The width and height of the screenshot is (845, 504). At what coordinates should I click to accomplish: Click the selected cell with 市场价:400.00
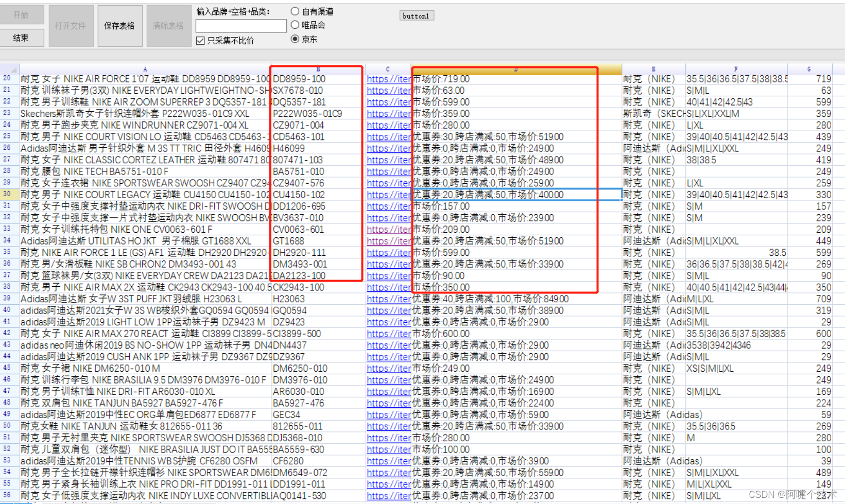click(516, 195)
